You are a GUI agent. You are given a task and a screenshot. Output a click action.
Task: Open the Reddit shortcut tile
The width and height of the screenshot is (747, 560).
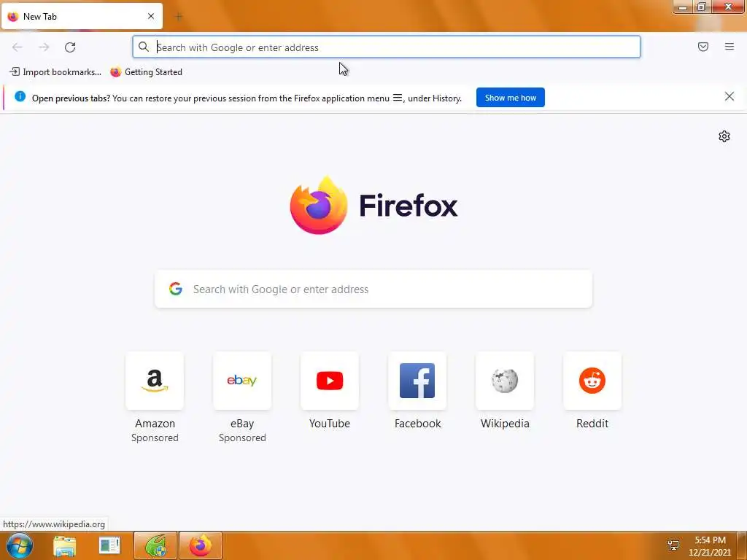pyautogui.click(x=592, y=381)
